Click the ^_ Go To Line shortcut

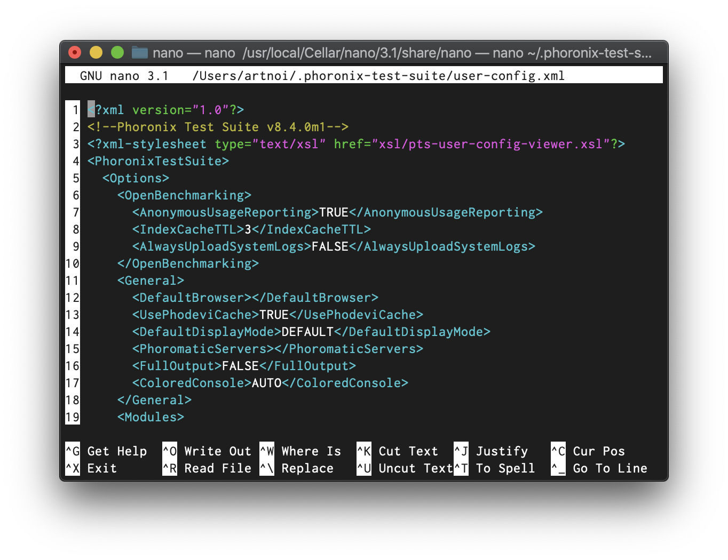(599, 468)
